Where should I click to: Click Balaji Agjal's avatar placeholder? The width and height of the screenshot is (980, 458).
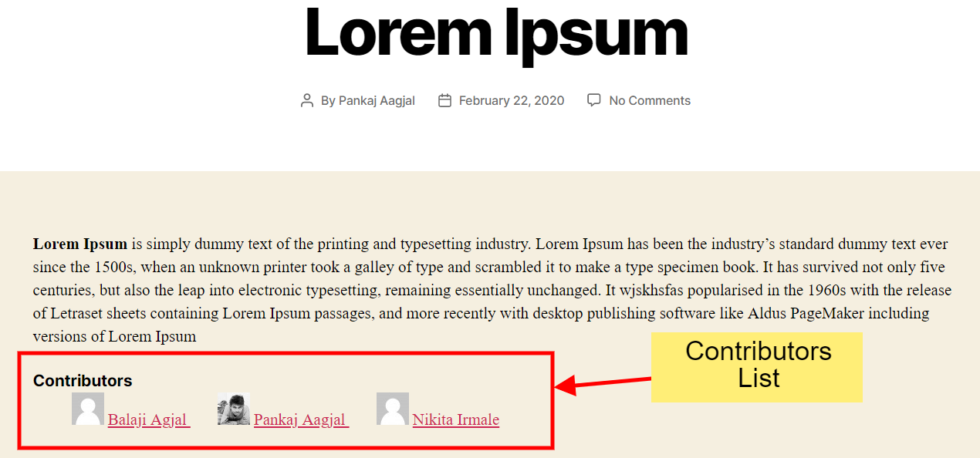point(88,409)
